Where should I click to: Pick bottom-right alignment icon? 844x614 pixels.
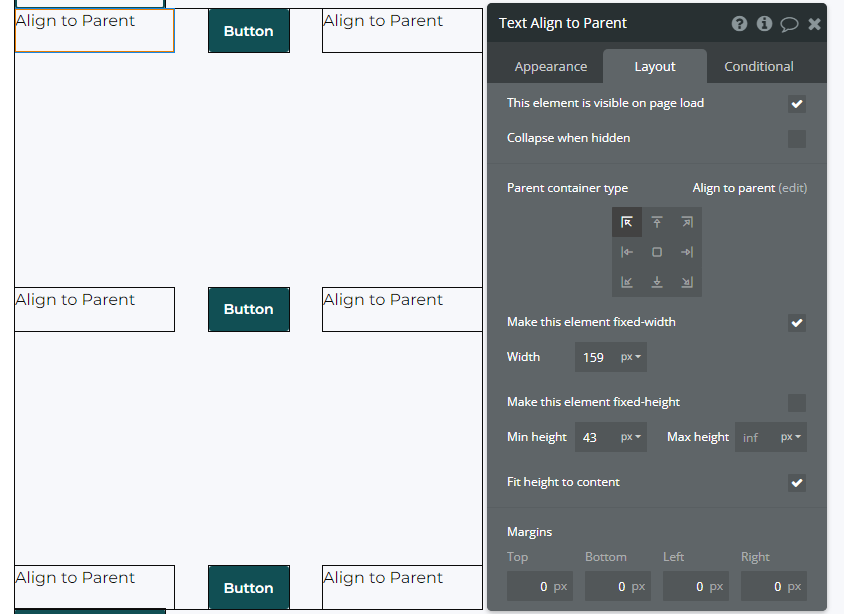tap(687, 282)
